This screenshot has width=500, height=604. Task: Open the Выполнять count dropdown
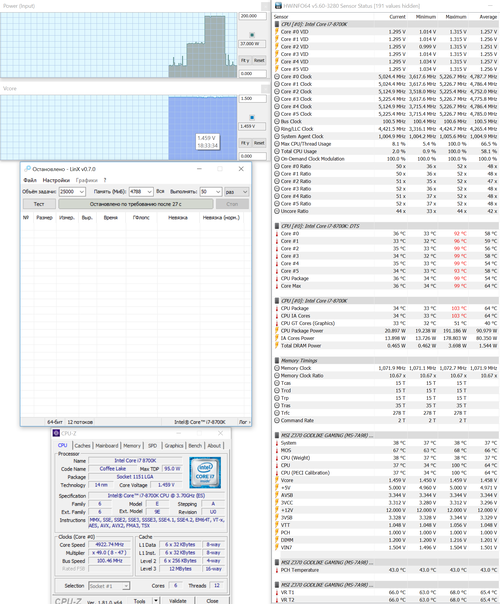218,191
